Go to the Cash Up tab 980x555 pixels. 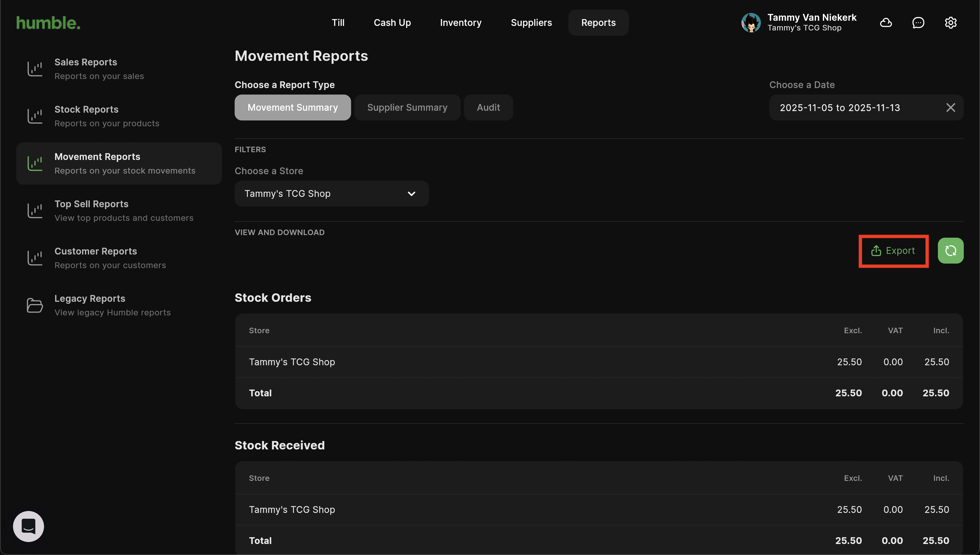(x=392, y=23)
